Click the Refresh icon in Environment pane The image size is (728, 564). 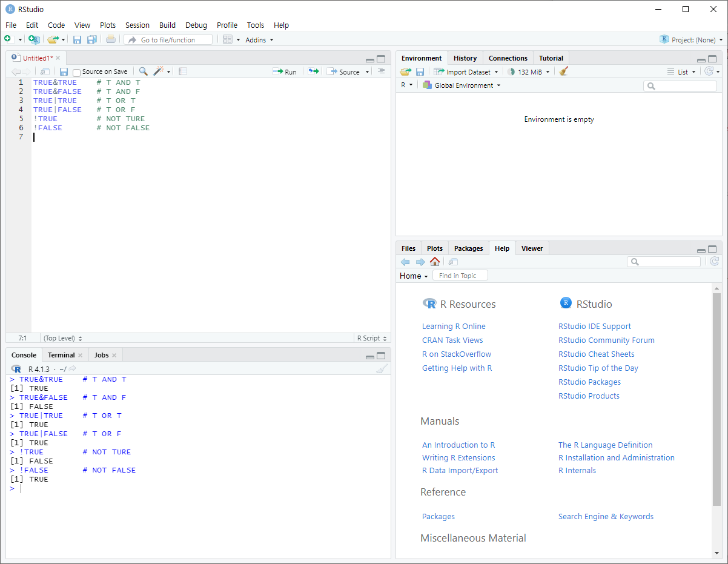709,71
